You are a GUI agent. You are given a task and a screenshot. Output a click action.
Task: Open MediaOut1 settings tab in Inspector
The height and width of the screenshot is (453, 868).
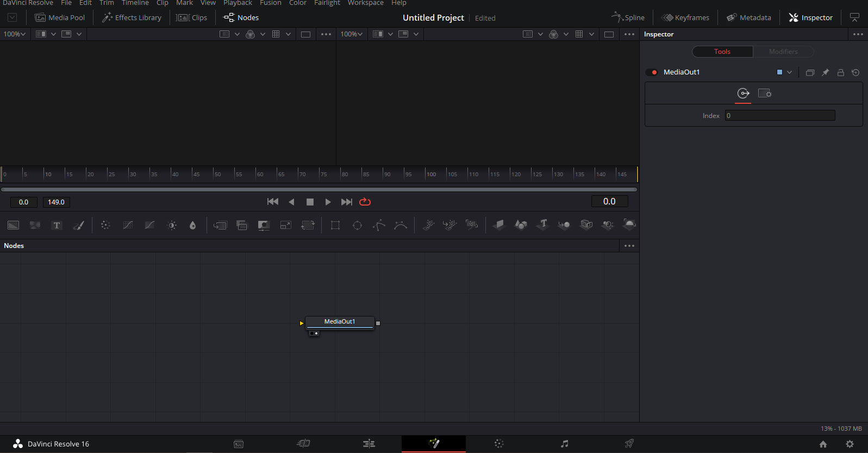(765, 94)
